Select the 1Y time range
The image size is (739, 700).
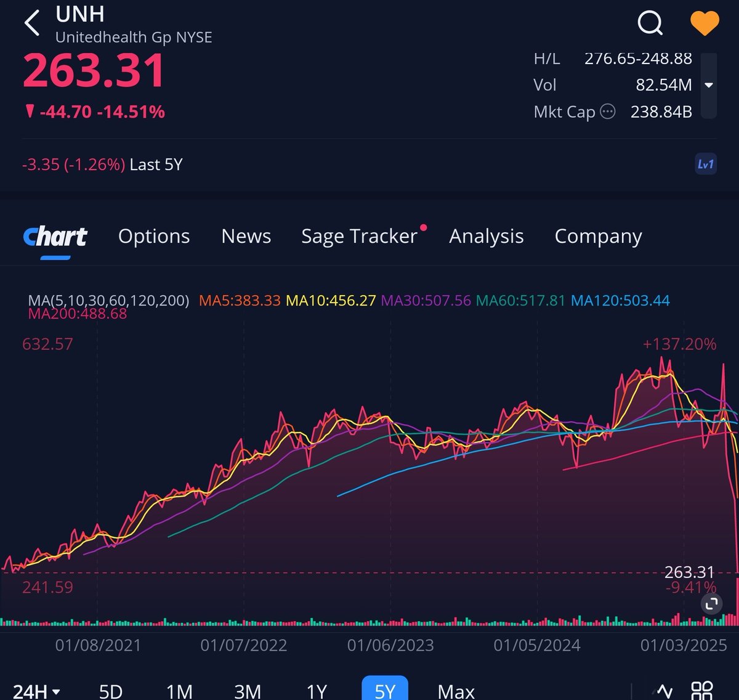click(x=317, y=691)
